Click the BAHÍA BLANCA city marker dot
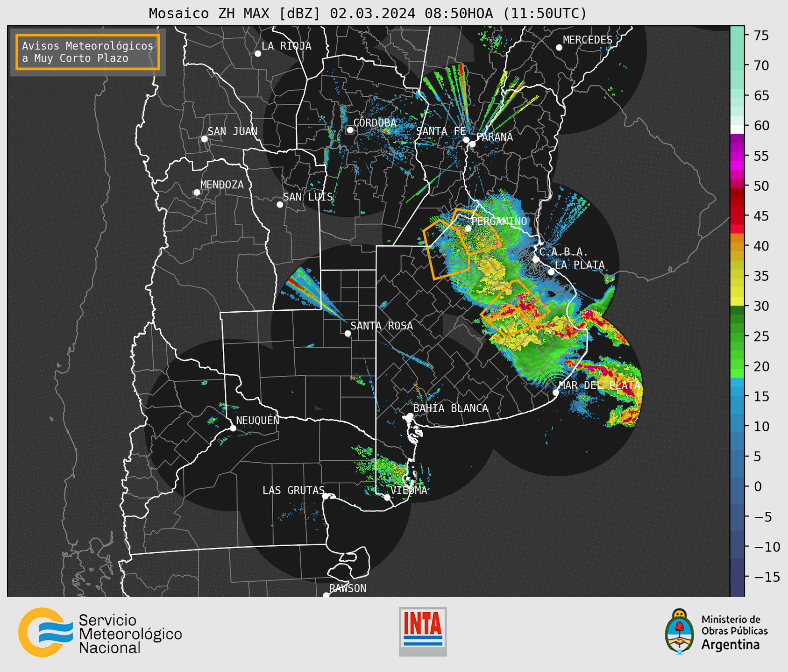788x672 pixels. pyautogui.click(x=410, y=416)
